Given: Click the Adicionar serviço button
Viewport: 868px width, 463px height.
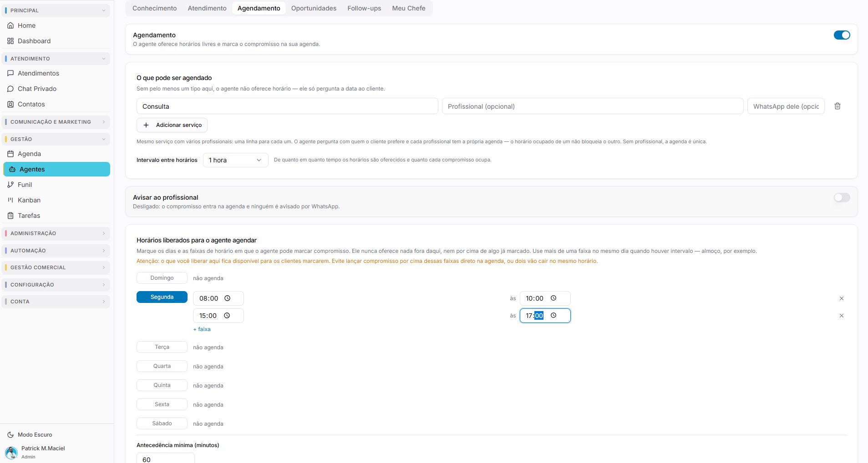Looking at the screenshot, I should pos(172,125).
